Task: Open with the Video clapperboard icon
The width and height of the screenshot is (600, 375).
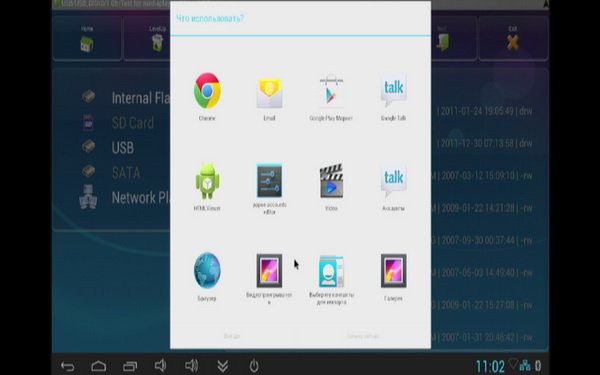Action: tap(331, 181)
